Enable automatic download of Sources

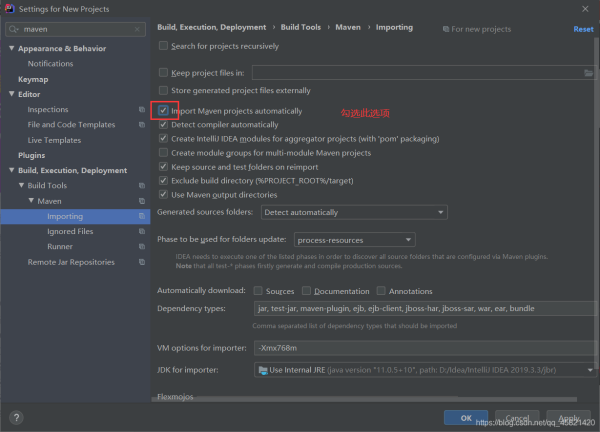click(x=258, y=291)
